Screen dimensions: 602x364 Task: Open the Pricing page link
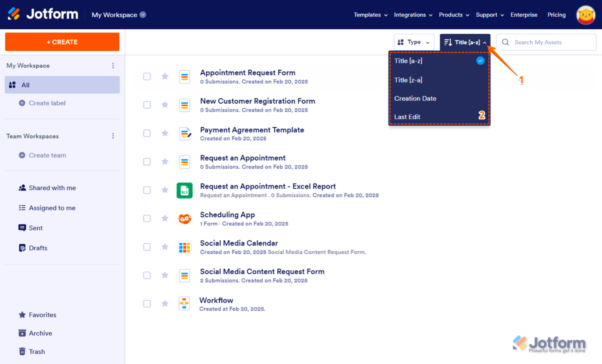click(x=557, y=15)
